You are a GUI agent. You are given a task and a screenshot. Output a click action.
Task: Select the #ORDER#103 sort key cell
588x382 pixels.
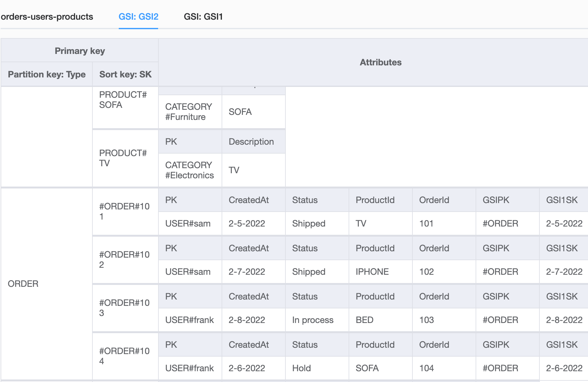point(124,308)
